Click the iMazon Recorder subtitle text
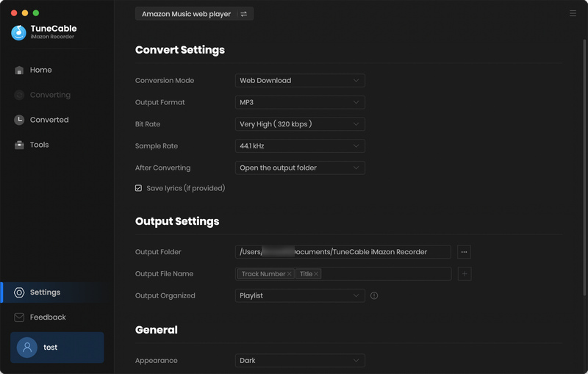 [x=52, y=37]
